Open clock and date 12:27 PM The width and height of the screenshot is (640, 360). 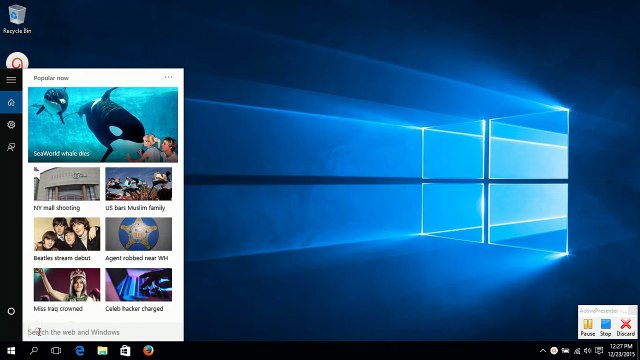tap(621, 350)
